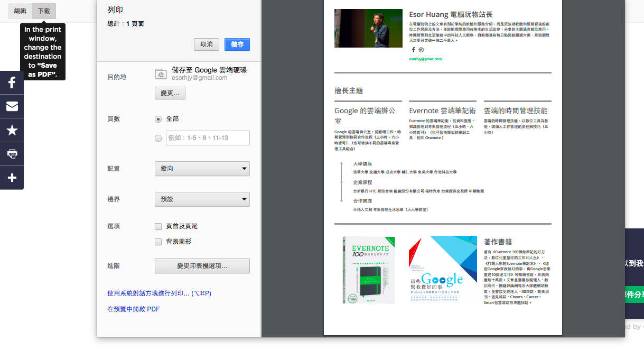
Task: Enable the 背景圖形 checkbox
Action: click(158, 242)
